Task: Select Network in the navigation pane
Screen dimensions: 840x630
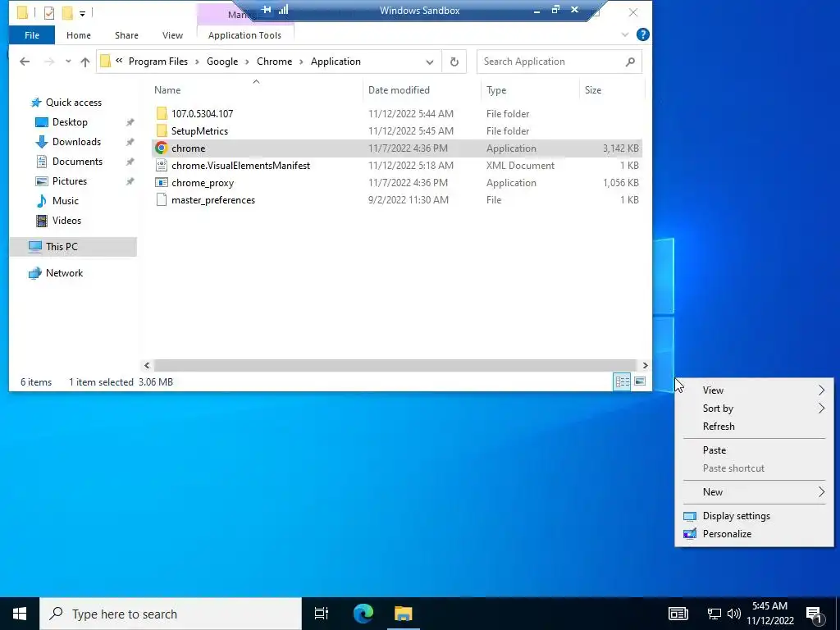Action: click(x=64, y=273)
